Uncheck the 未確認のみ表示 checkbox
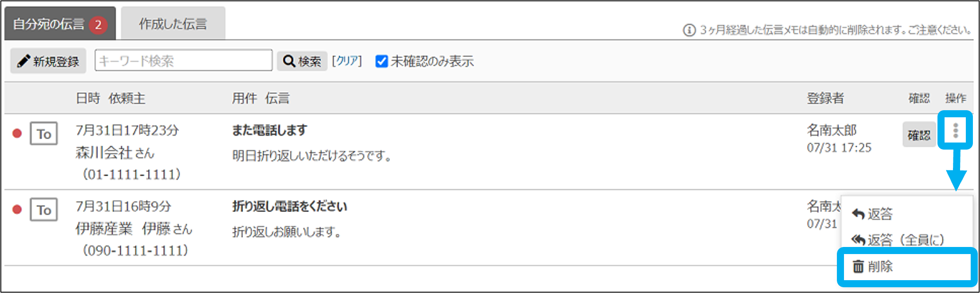The image size is (980, 293). [381, 61]
